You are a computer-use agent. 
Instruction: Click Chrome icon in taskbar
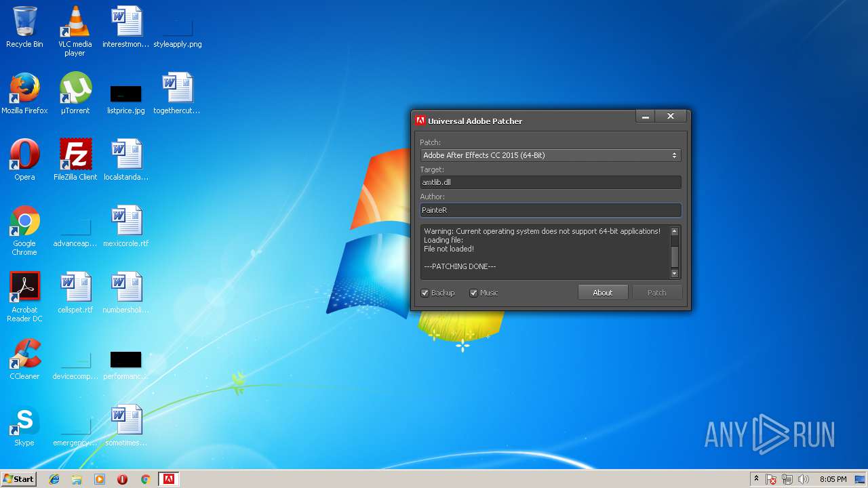pos(145,479)
